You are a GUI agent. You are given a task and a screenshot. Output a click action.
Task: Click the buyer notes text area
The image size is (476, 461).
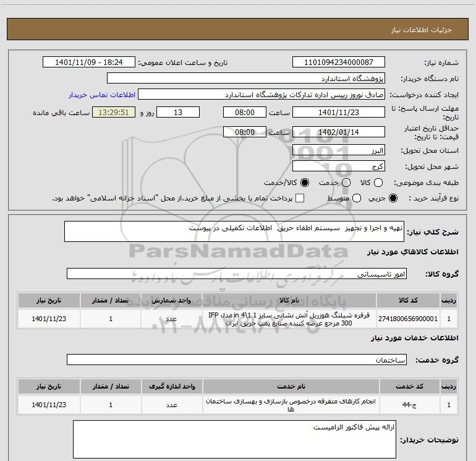pos(234,439)
